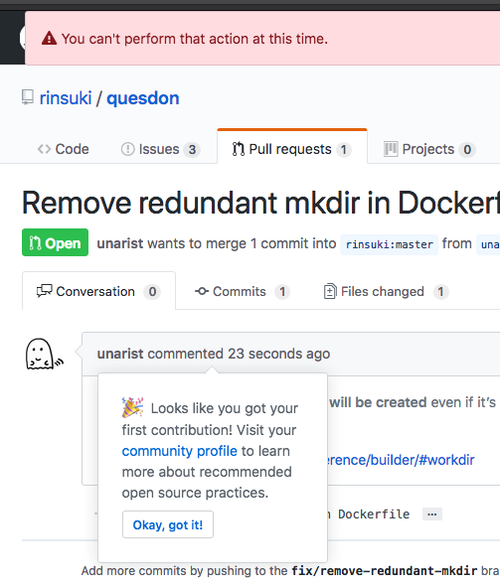Click the fix/remove-redundant-mkdir branch name text
Screen dimensions: 500x586
(384, 571)
